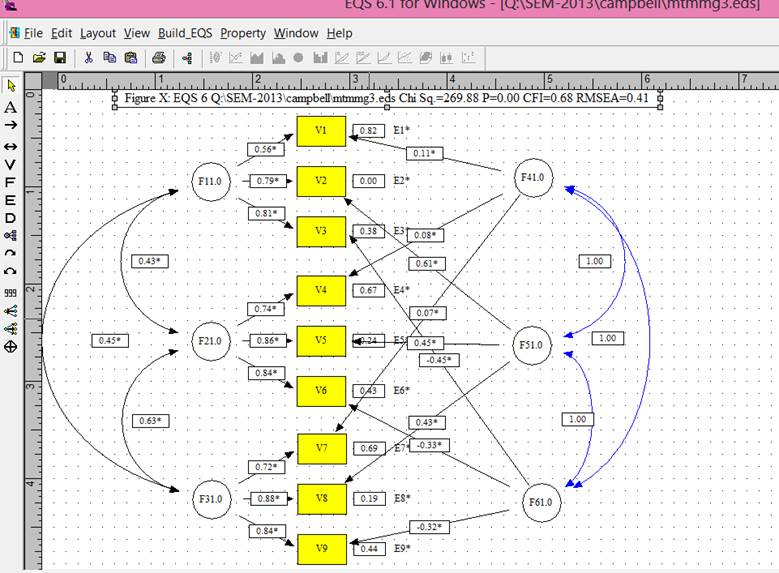Select the yellow V1 variable box
779x573 pixels.
click(321, 131)
